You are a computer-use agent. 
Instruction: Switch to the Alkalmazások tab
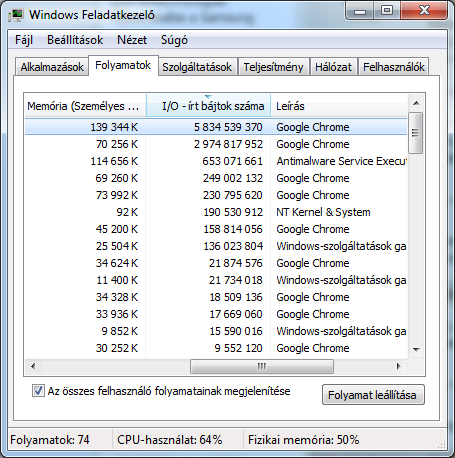52,67
